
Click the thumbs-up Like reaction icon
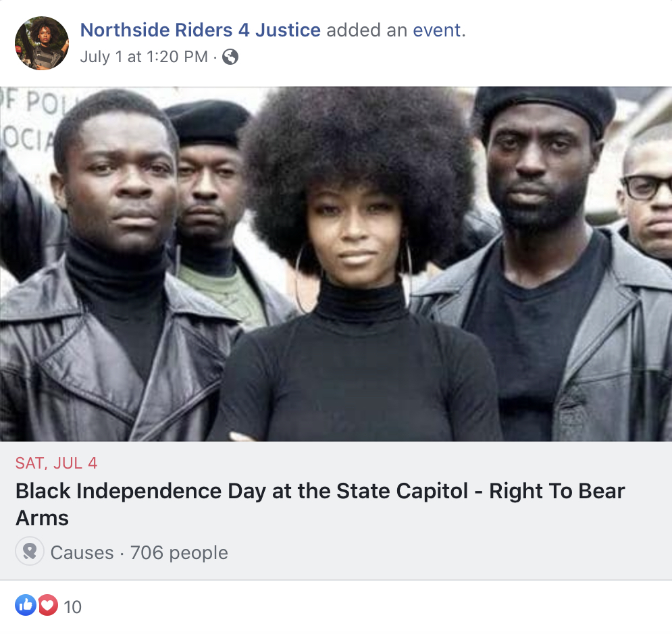click(x=26, y=605)
